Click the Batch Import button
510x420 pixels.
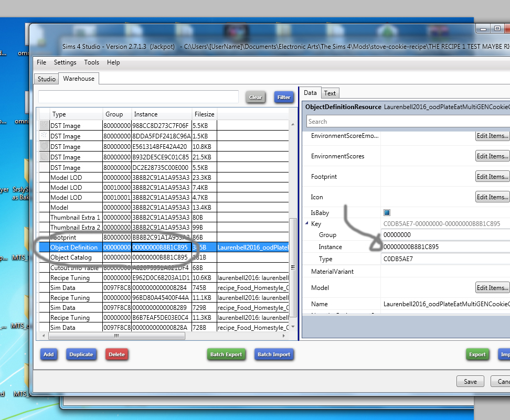point(274,354)
